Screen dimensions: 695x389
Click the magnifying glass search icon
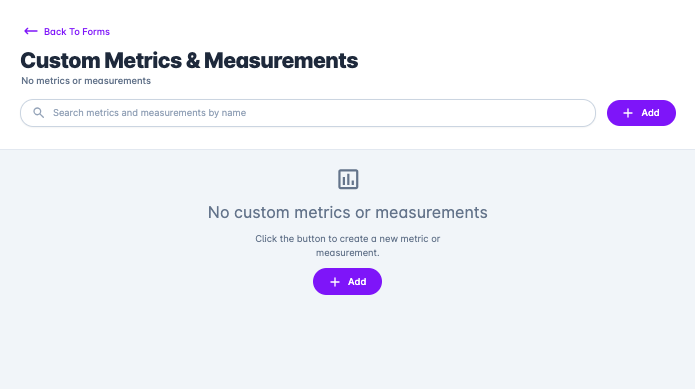[x=39, y=113]
